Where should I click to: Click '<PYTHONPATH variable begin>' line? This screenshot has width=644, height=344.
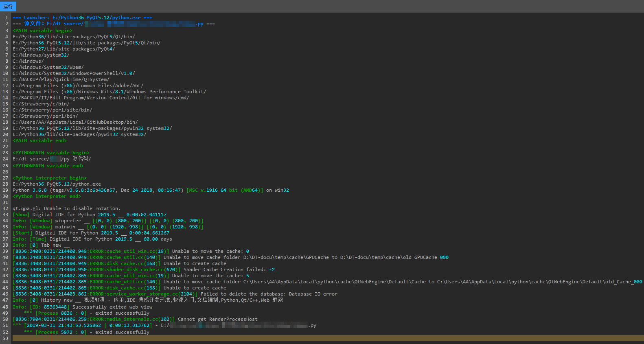point(51,153)
